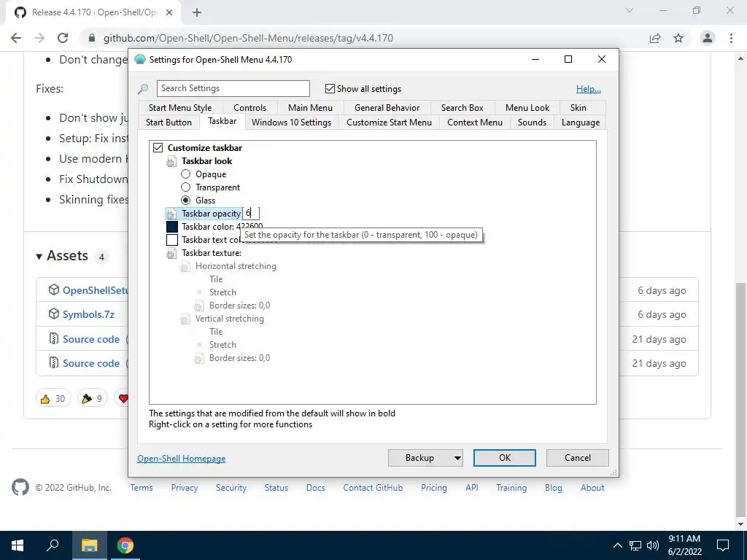This screenshot has height=560, width=747.
Task: Select the Transparent taskbar look
Action: click(186, 187)
